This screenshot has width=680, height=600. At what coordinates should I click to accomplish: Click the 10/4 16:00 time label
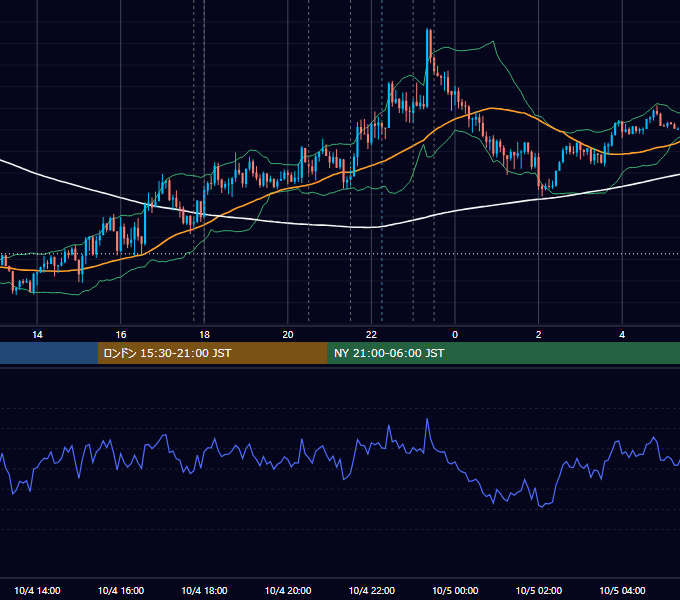[x=121, y=590]
